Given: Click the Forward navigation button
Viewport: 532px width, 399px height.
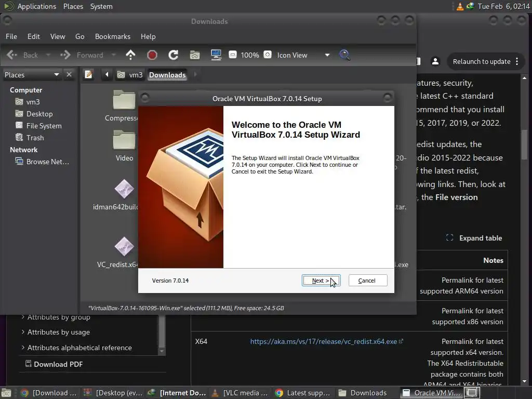Looking at the screenshot, I should (82, 55).
